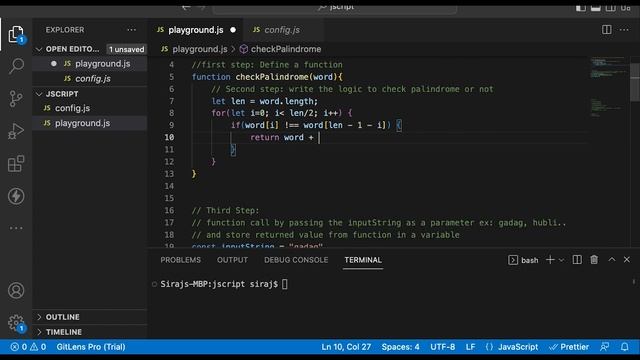This screenshot has width=640, height=360.
Task: Click GitLens Pro (Trial) status item
Action: pos(91,347)
